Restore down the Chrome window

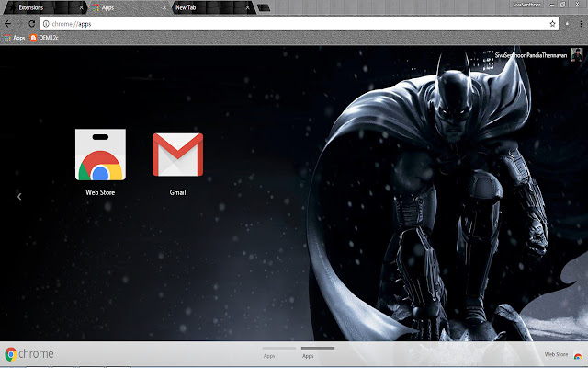click(x=563, y=5)
